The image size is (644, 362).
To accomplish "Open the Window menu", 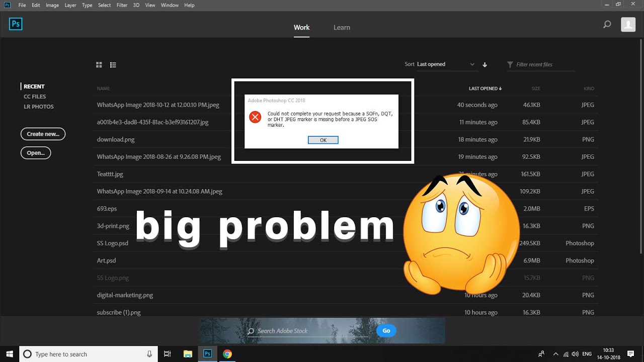I will click(x=170, y=5).
